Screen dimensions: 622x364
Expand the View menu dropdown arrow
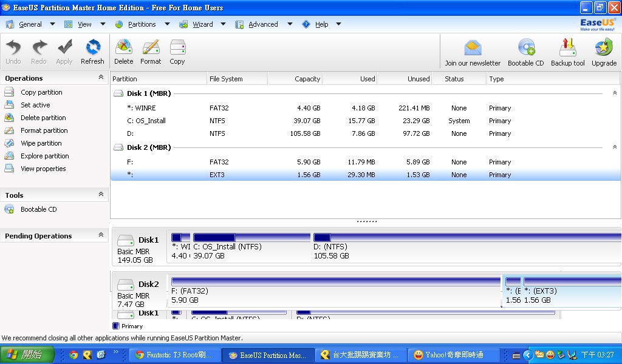point(103,24)
